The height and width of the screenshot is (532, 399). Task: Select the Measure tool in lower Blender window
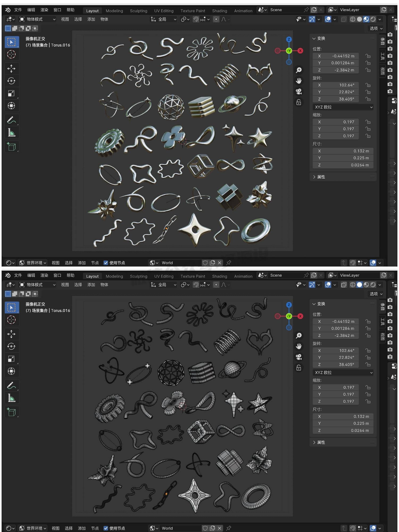11,398
